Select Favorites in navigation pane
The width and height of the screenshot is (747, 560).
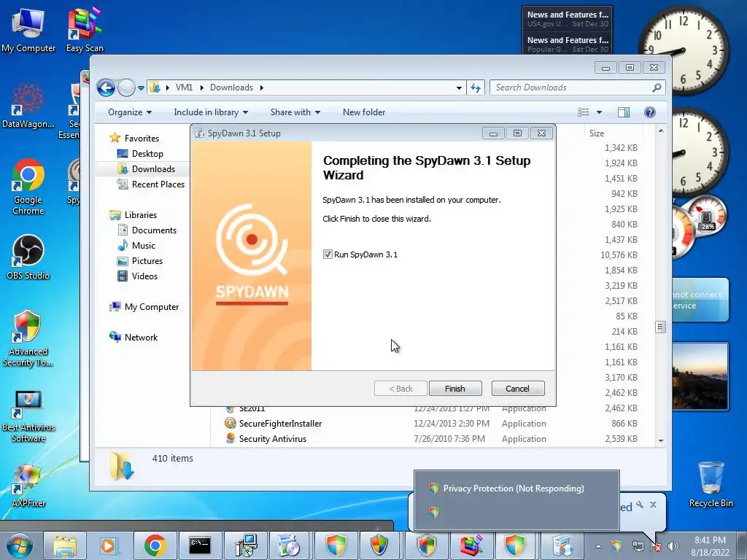click(142, 139)
